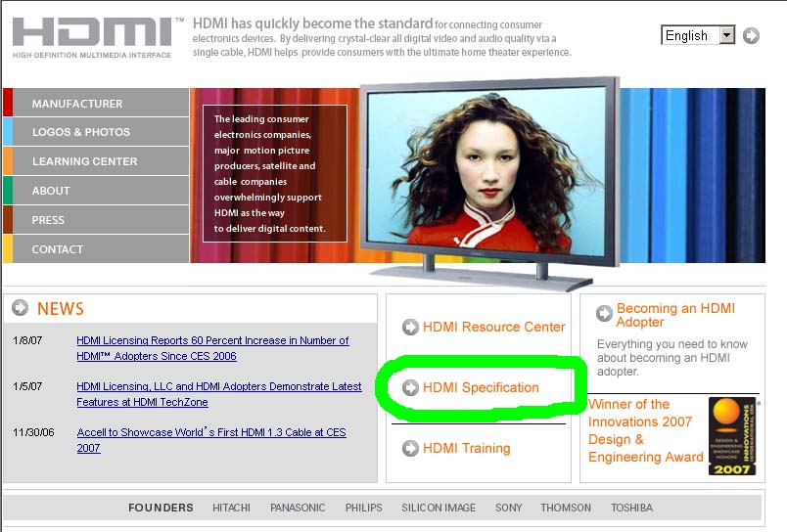Click the NEWS heading
The width and height of the screenshot is (787, 532).
[61, 308]
